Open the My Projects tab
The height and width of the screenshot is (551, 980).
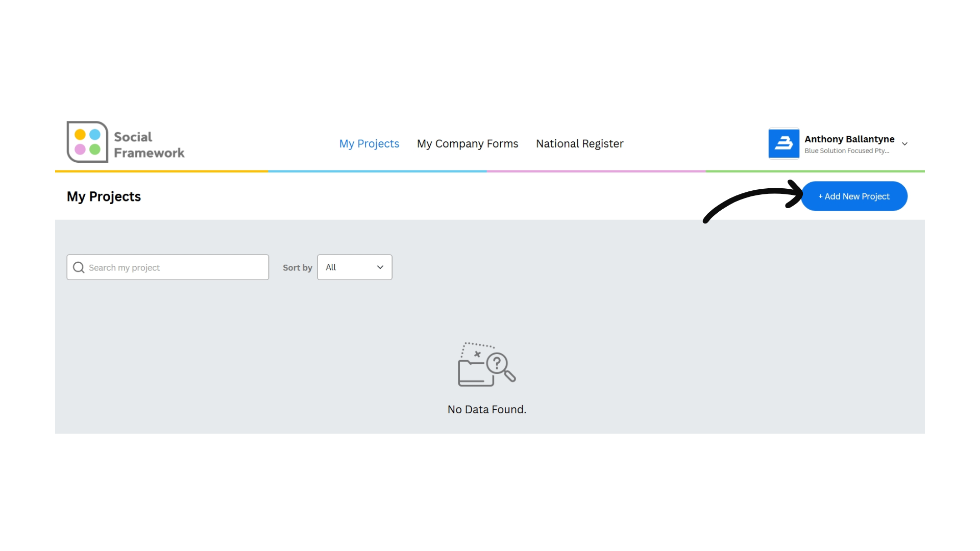click(369, 144)
